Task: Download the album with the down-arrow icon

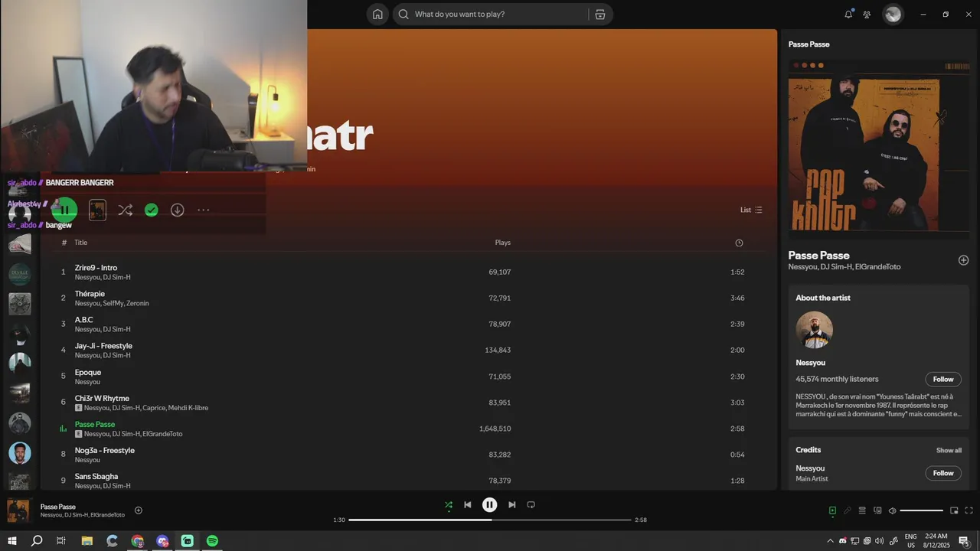Action: click(x=177, y=210)
